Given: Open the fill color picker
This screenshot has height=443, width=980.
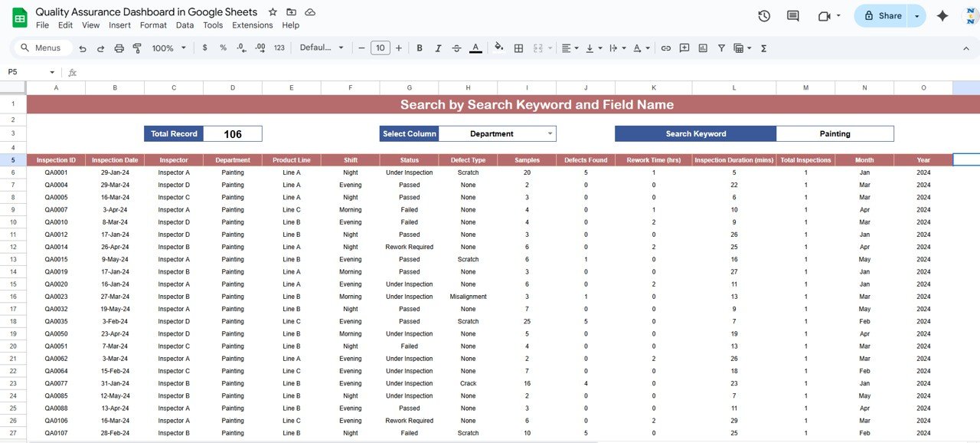Looking at the screenshot, I should [x=499, y=48].
